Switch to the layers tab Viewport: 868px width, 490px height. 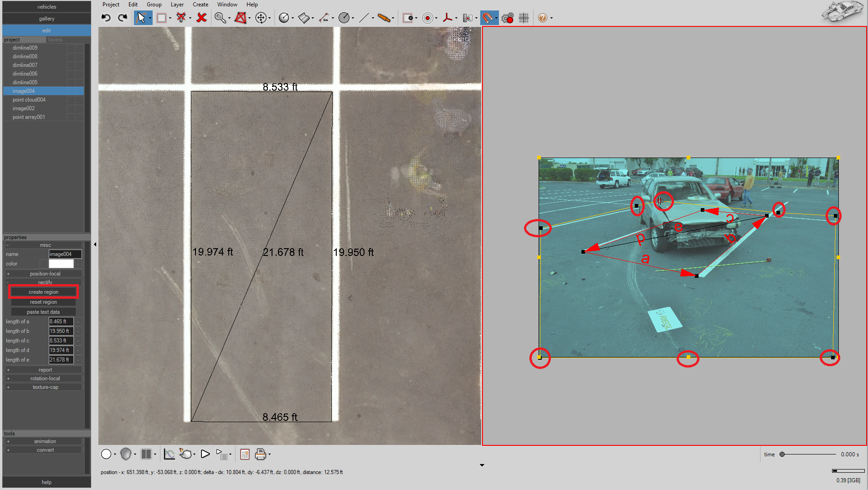[55, 40]
